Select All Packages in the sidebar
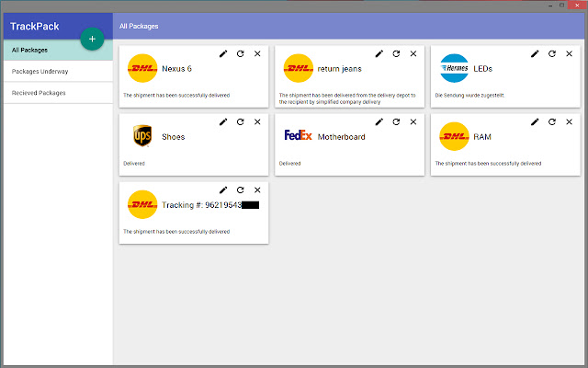 (x=58, y=50)
